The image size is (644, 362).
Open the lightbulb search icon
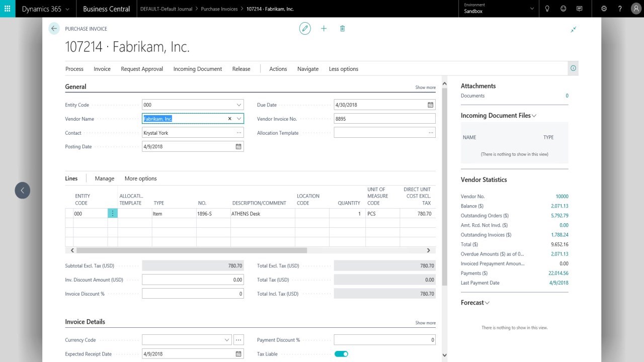pyautogui.click(x=547, y=9)
